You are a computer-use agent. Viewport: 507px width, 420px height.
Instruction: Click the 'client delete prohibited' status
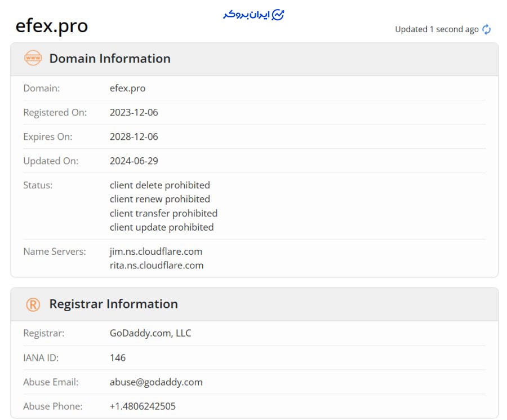coord(159,185)
